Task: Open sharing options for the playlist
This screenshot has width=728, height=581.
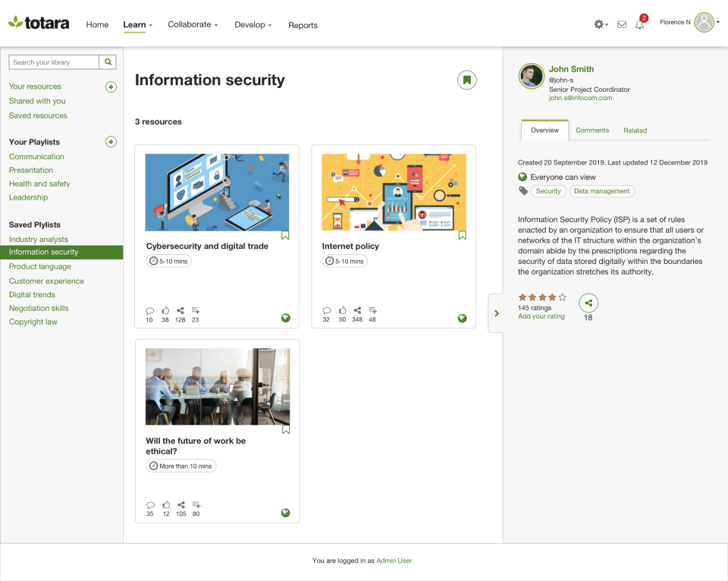Action: click(588, 303)
